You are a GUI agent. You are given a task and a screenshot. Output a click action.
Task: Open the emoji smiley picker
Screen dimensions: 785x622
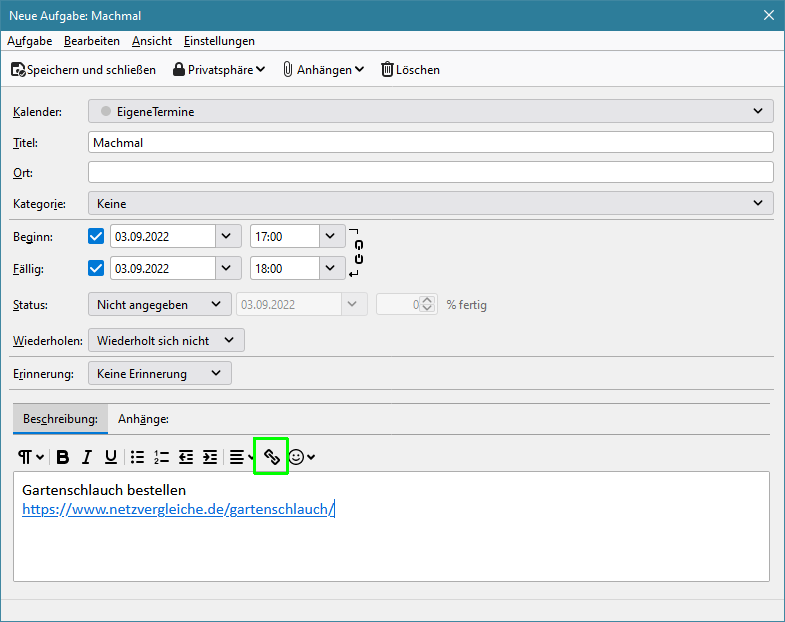tap(301, 457)
